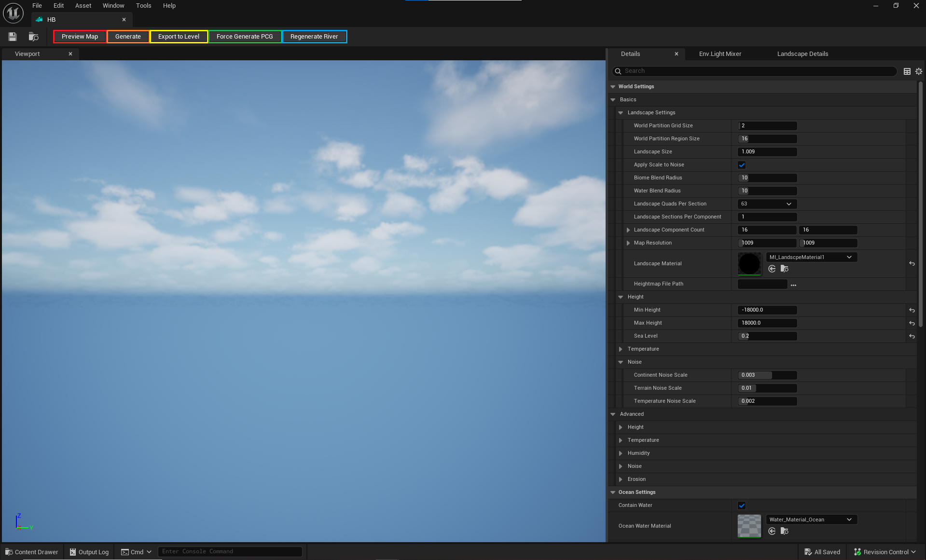This screenshot has width=926, height=560.
Task: Collapse the World Settings section
Action: [x=613, y=87]
